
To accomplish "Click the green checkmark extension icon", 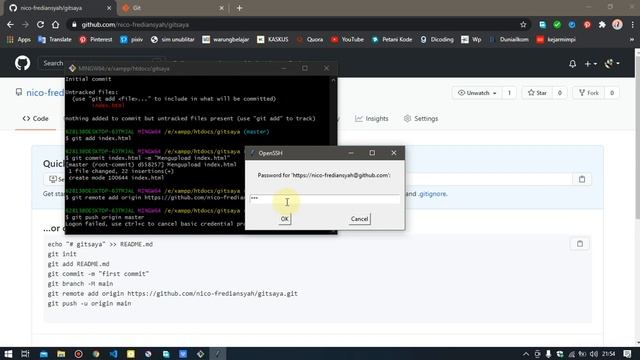I will tap(557, 24).
